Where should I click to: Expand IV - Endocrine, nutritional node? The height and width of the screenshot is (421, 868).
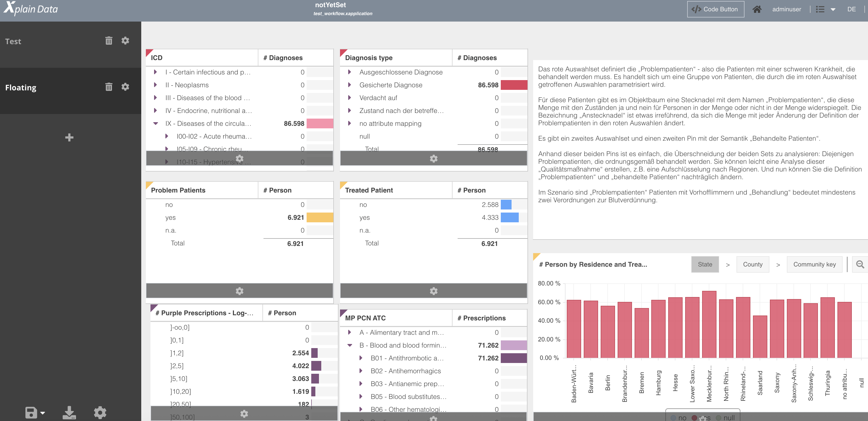[x=155, y=110]
